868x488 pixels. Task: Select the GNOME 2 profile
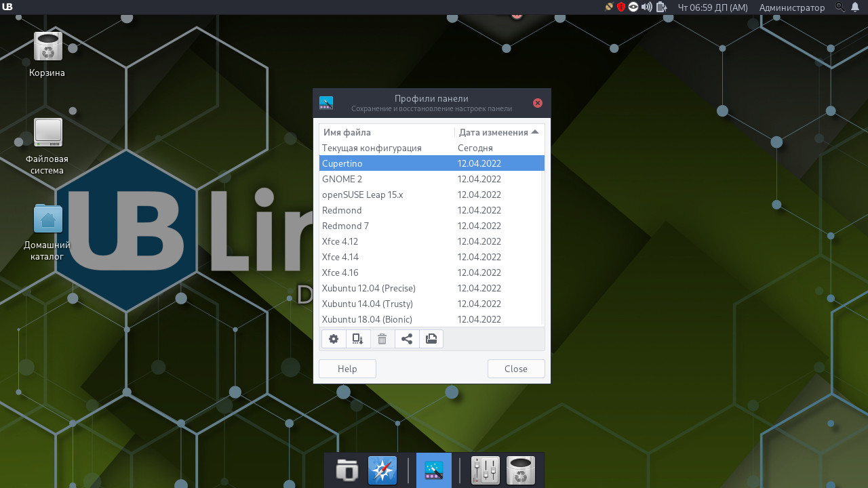432,179
